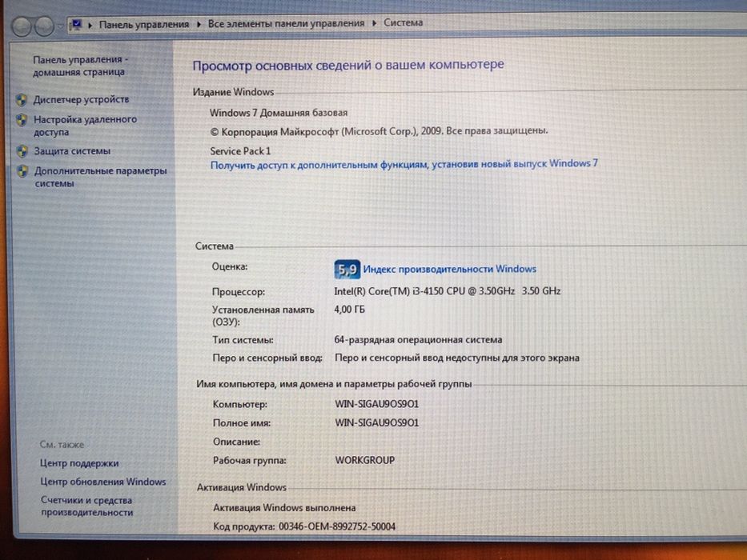747x560 pixels.
Task: Click the Рабочая группа: label
Action: coord(250,461)
